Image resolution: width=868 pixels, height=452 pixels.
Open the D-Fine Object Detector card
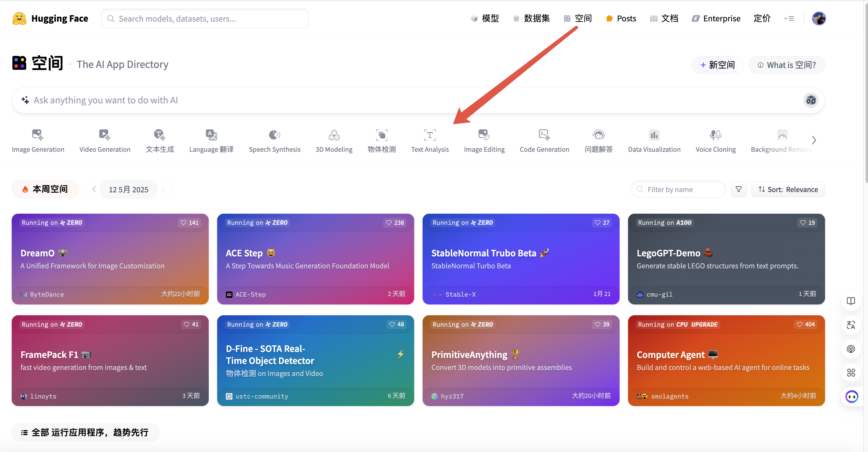[x=315, y=361]
